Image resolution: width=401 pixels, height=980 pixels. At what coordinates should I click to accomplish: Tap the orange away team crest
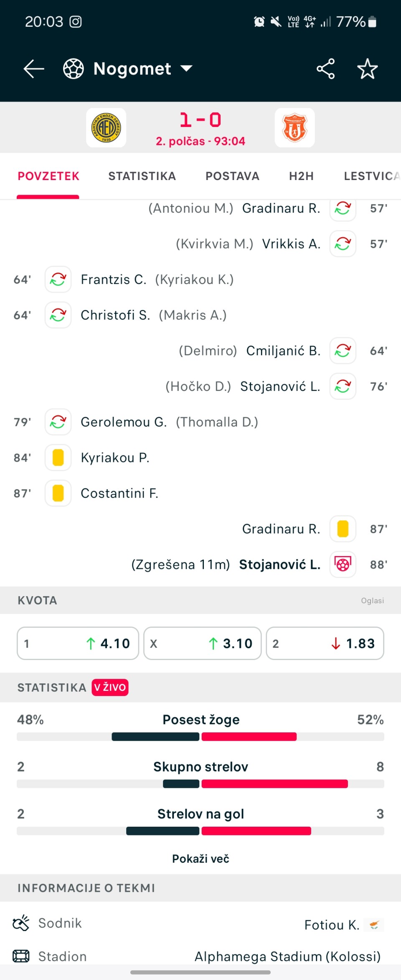pyautogui.click(x=295, y=128)
